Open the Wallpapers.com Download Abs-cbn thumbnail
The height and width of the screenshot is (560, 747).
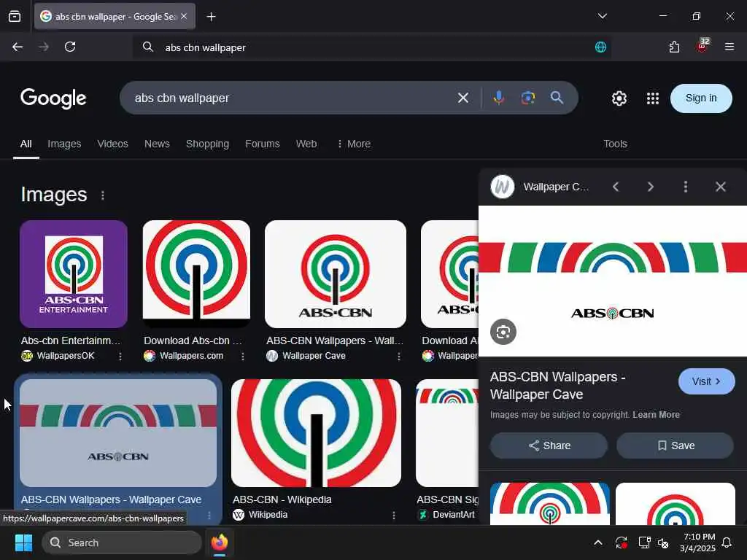pos(196,274)
